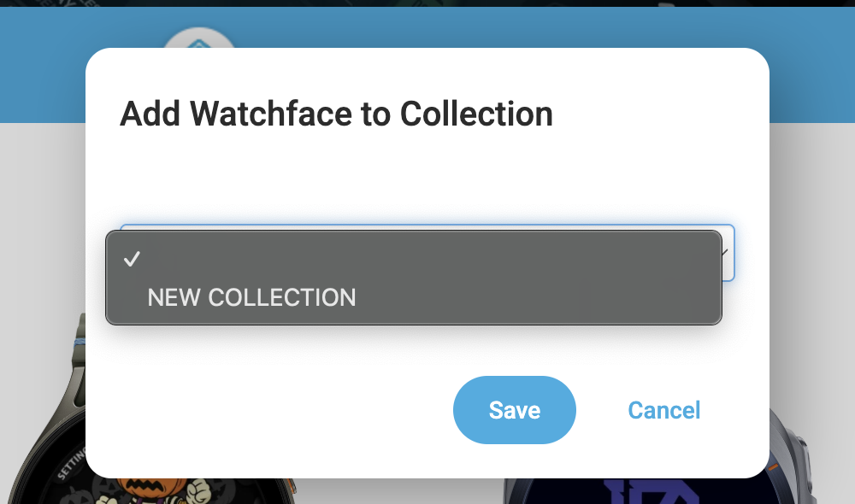The width and height of the screenshot is (855, 504).
Task: Click the checkmark icon in dropdown list
Action: click(x=132, y=260)
